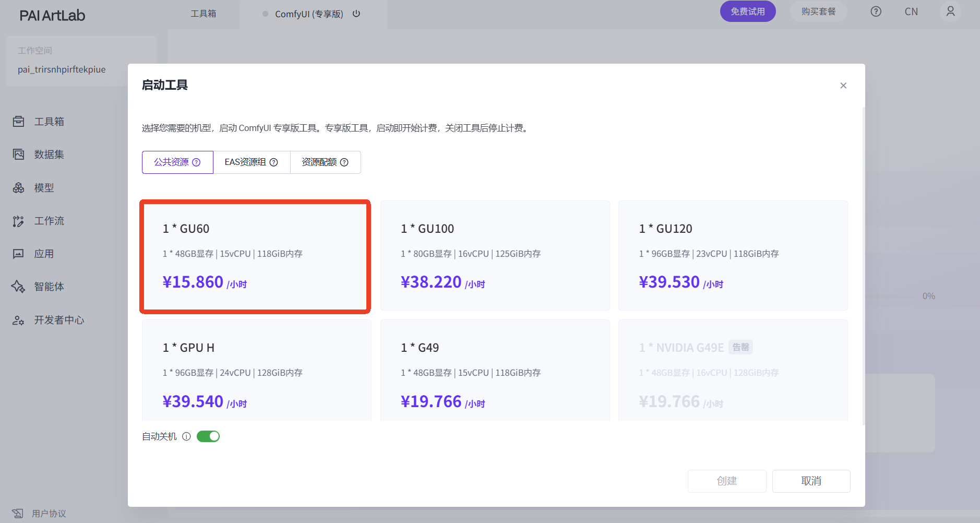This screenshot has height=523, width=980.
Task: Toggle the 自动关机 switch
Action: tap(208, 436)
